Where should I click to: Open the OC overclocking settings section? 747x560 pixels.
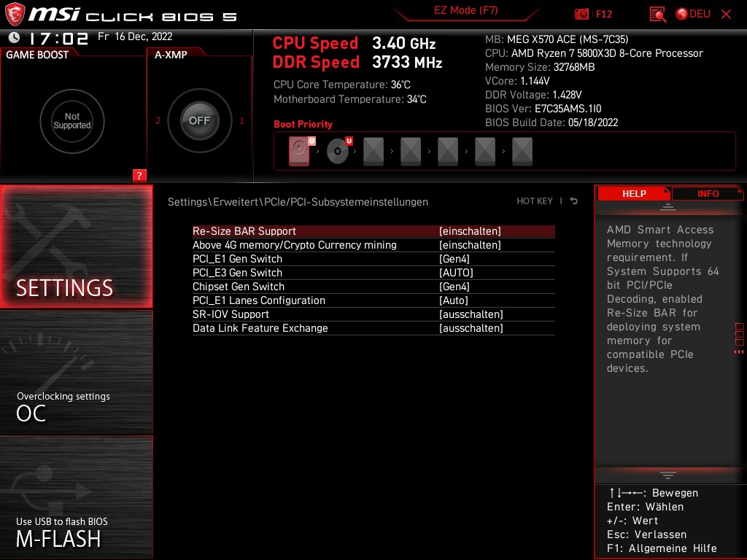click(x=76, y=373)
